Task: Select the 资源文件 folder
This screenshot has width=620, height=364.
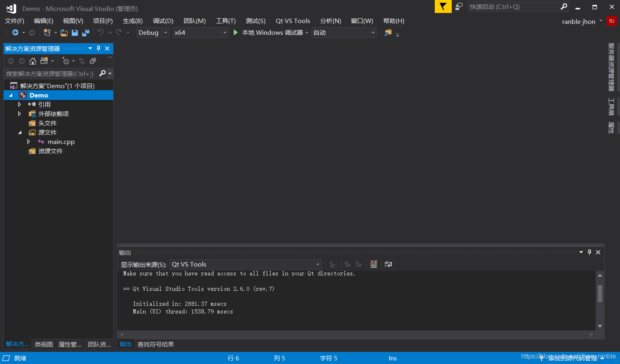Action: coord(50,151)
